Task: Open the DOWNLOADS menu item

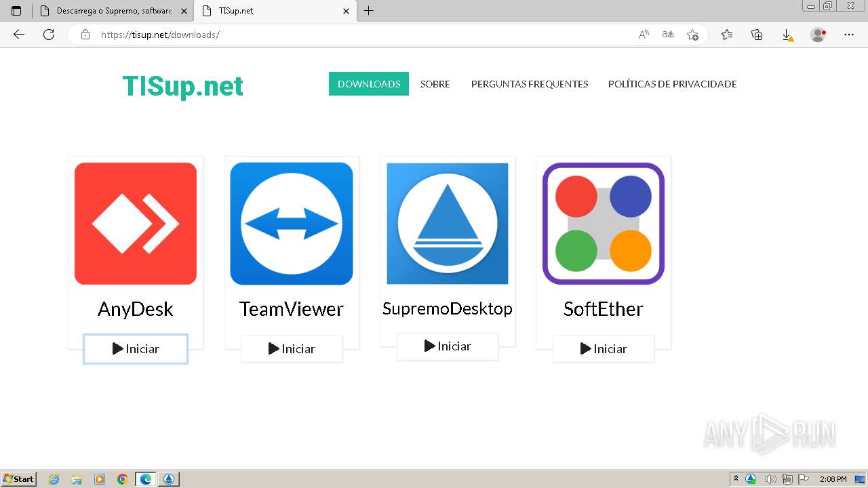Action: click(369, 84)
